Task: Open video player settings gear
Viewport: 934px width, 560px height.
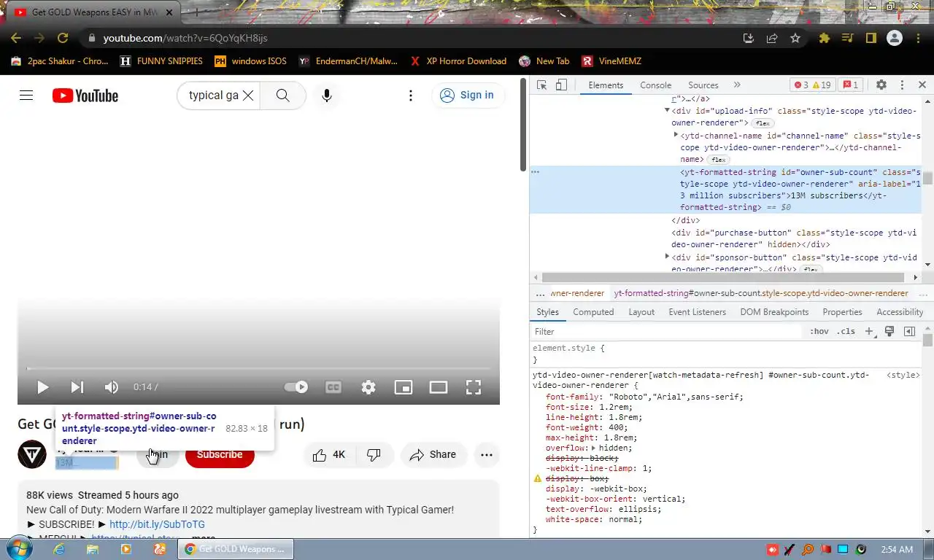Action: point(368,387)
